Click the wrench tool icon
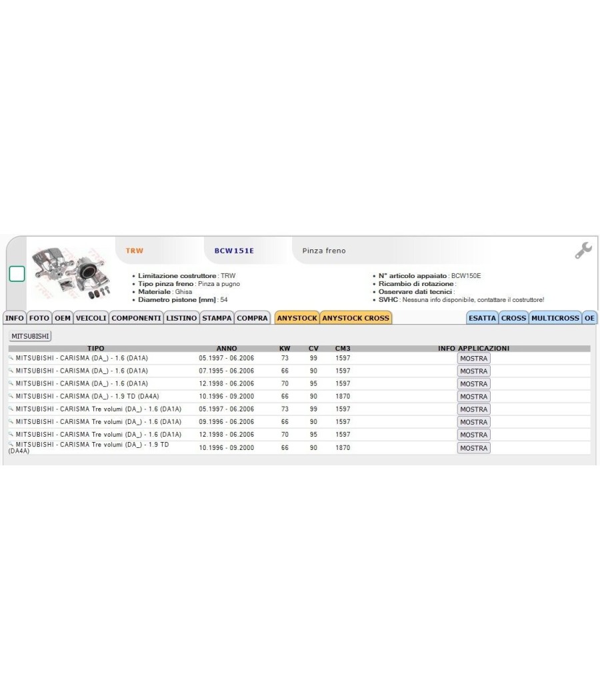600x700 pixels. [583, 251]
